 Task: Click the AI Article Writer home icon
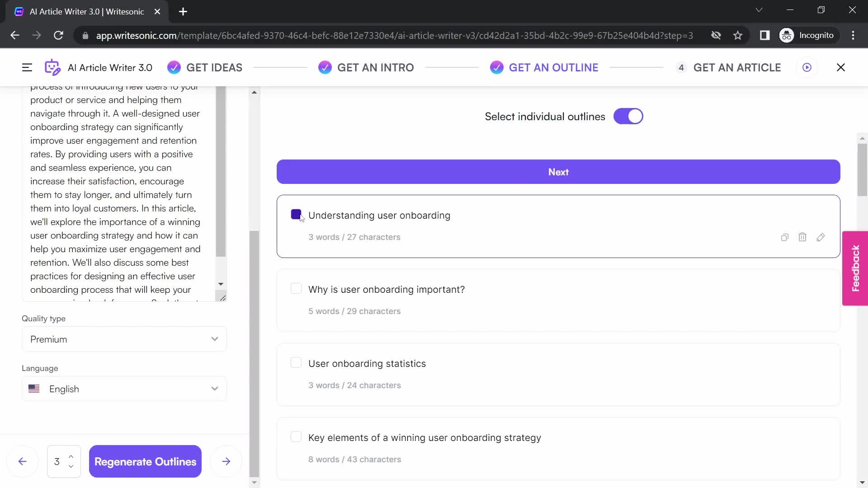(x=52, y=67)
